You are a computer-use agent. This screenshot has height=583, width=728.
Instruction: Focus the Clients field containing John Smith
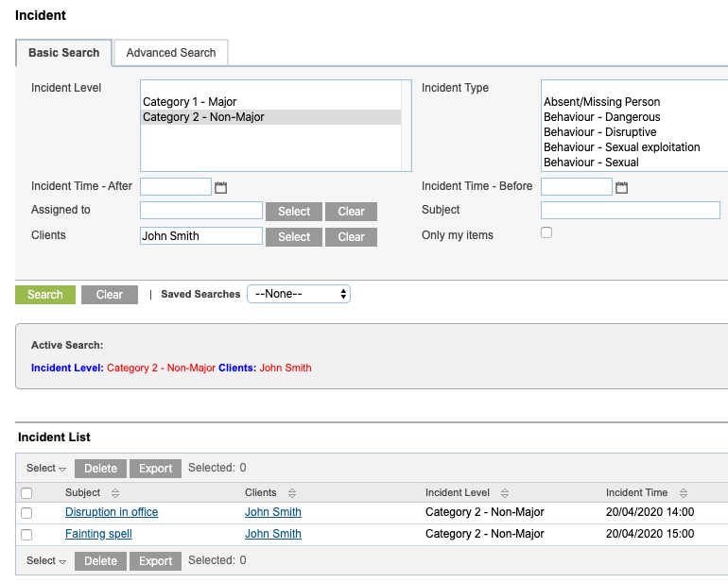point(201,236)
